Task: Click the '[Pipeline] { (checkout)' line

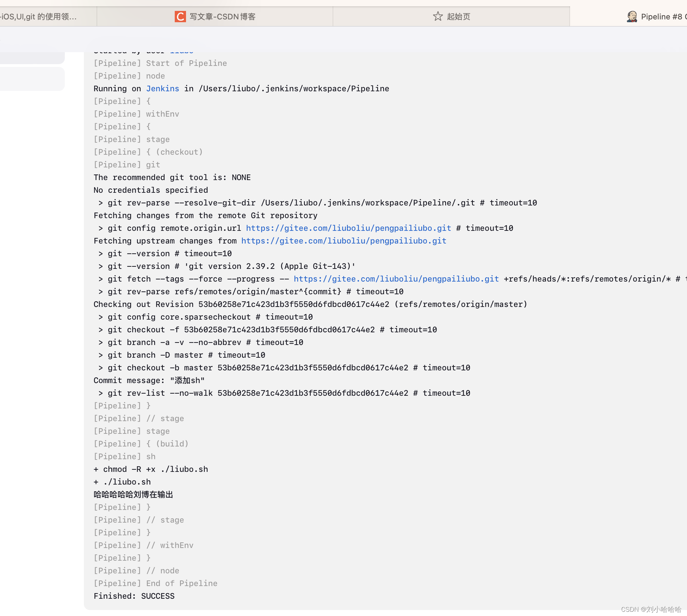Action: coord(148,152)
